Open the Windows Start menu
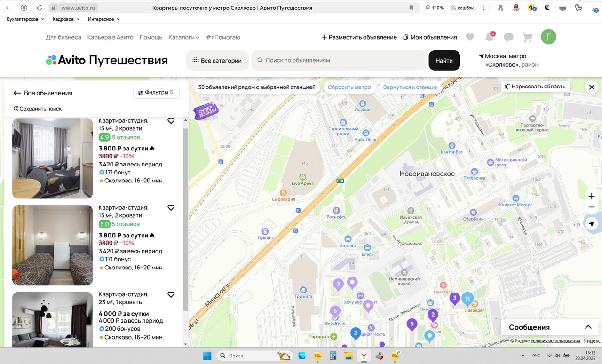The width and height of the screenshot is (602, 364). point(207,356)
